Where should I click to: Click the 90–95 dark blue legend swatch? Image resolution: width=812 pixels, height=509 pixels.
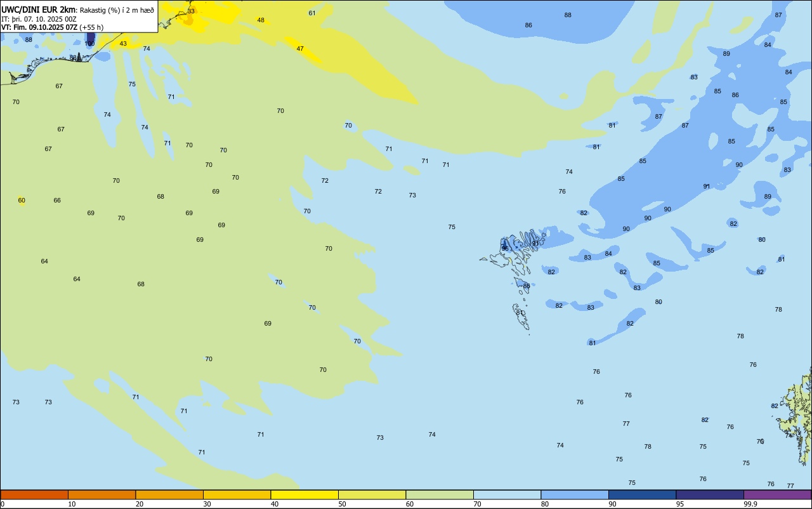(x=642, y=494)
